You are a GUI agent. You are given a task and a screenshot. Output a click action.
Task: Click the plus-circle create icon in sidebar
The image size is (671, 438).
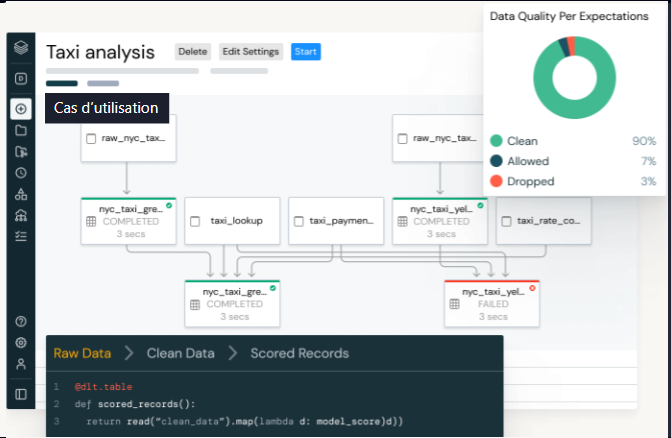point(21,108)
